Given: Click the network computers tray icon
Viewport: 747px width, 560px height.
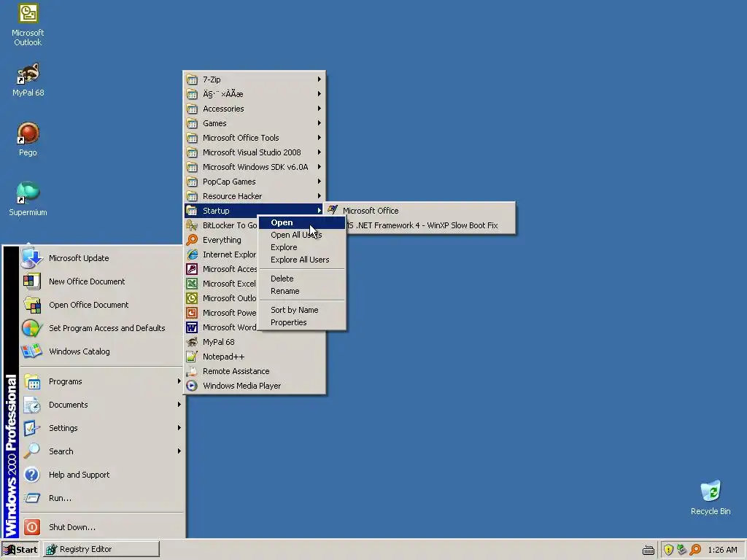Looking at the screenshot, I should click(682, 550).
